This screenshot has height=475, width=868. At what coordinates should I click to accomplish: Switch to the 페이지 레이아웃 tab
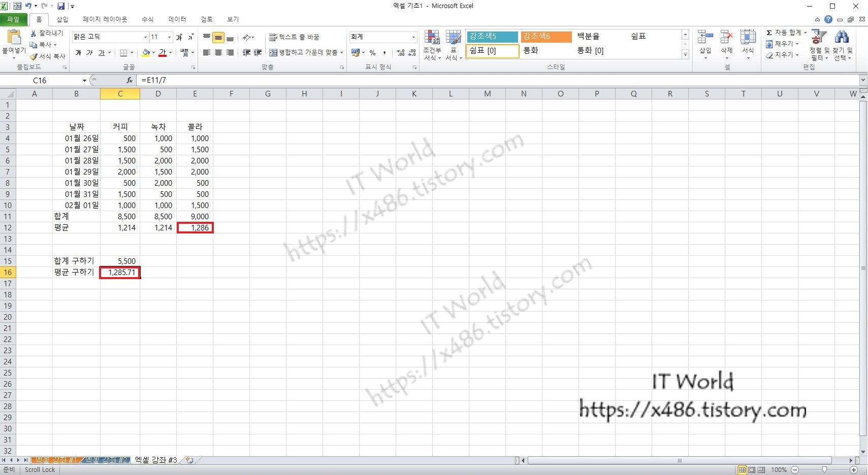click(105, 19)
